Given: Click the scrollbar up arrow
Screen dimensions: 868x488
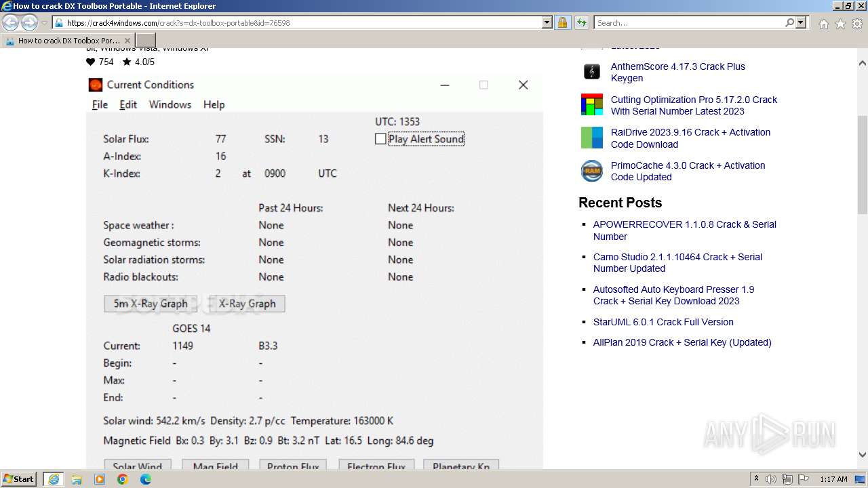Looking at the screenshot, I should [x=863, y=64].
